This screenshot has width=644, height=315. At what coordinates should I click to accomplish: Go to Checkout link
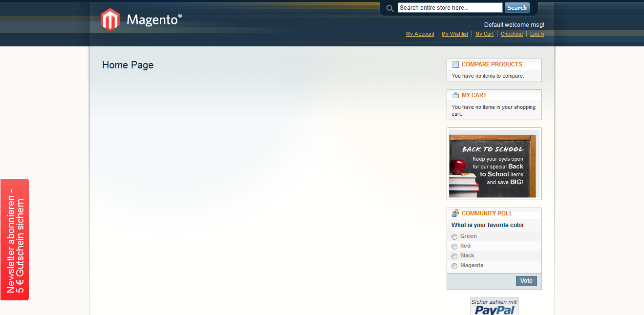[512, 34]
